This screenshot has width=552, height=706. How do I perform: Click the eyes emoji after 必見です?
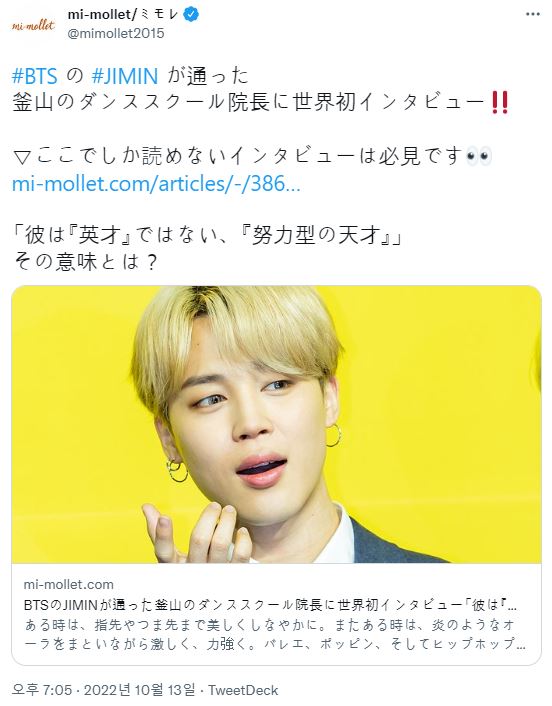[x=478, y=156]
